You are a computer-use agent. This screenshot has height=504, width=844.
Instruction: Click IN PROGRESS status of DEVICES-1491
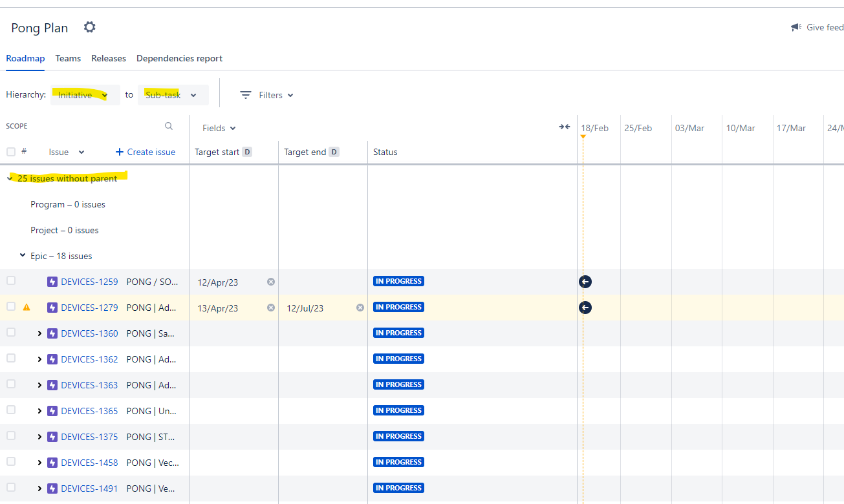pos(398,488)
